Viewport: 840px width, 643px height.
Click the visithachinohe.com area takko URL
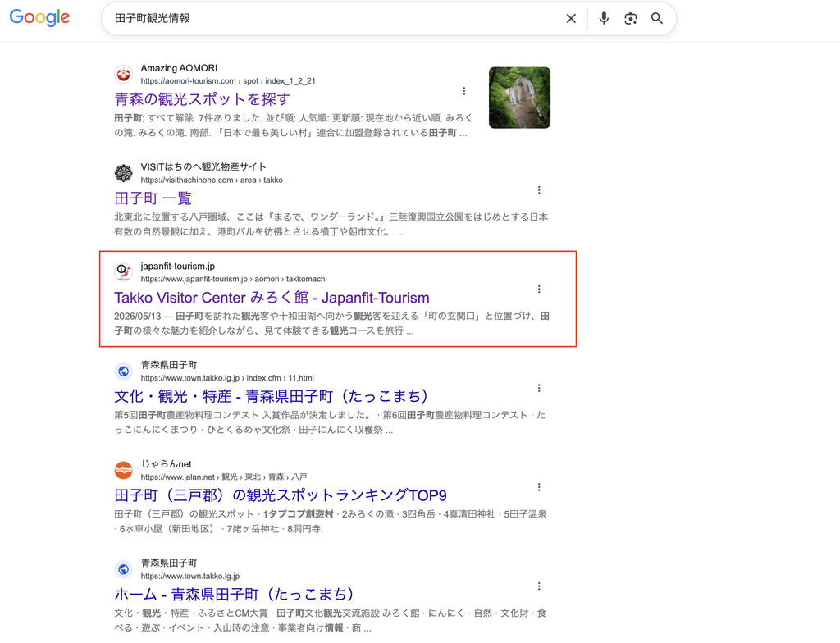[212, 180]
